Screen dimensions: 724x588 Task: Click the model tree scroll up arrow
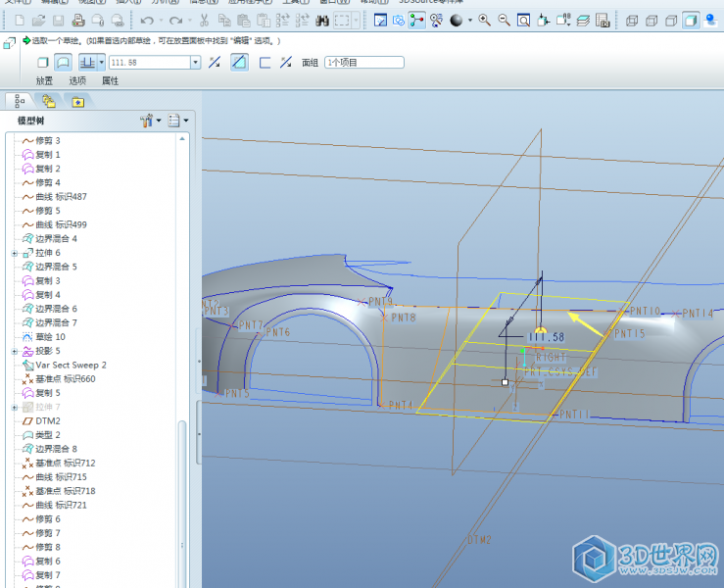[182, 138]
